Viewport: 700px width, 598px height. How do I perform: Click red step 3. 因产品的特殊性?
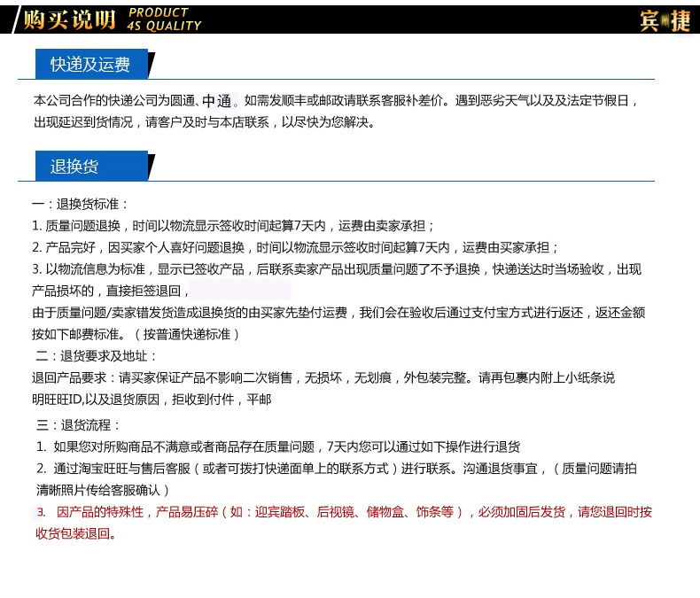coord(344,511)
